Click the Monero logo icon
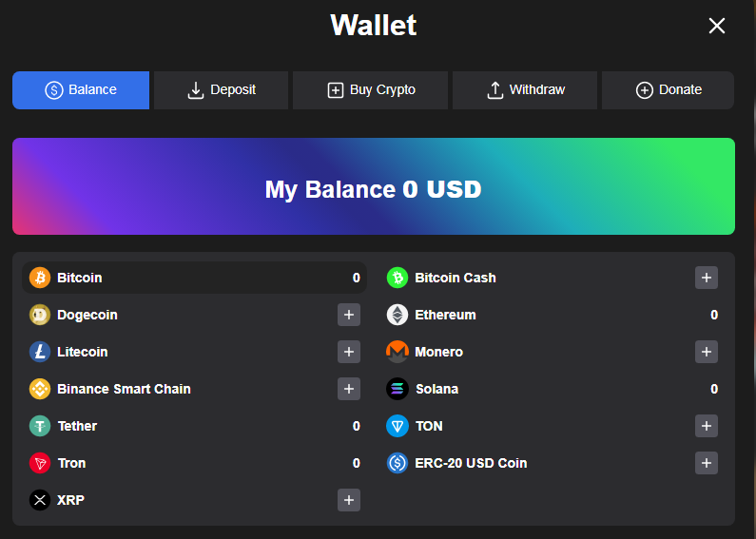The image size is (756, 539). click(397, 352)
